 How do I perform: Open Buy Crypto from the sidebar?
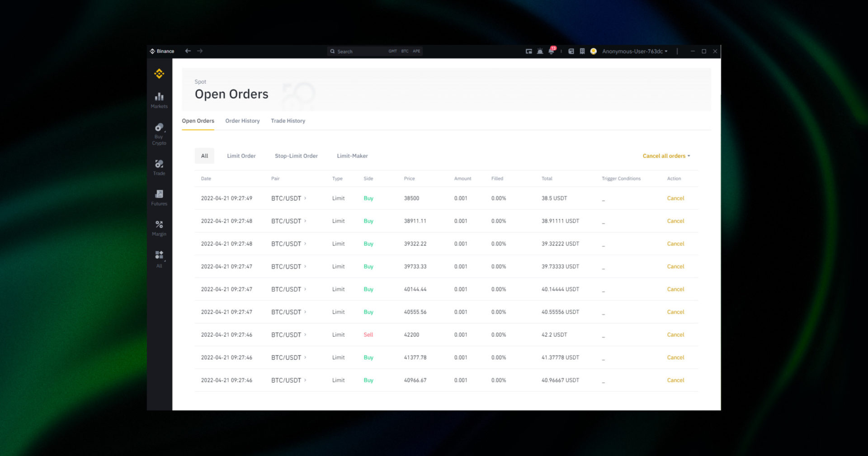(x=159, y=134)
